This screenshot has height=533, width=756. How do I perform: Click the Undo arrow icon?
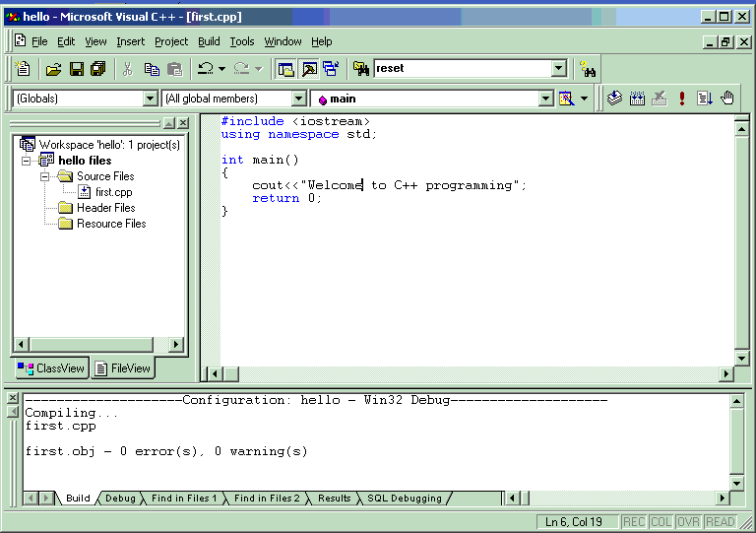(206, 69)
